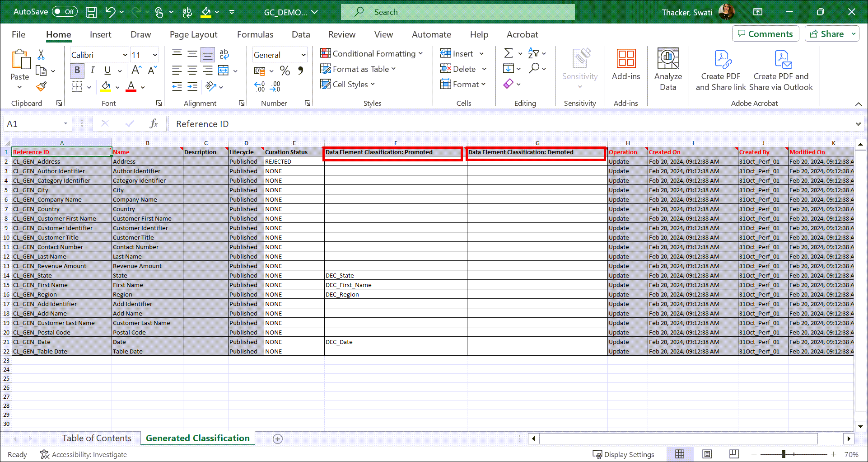Screen dimensions: 868x462
Task: Click the Increase Decimal icon
Action: (260, 86)
